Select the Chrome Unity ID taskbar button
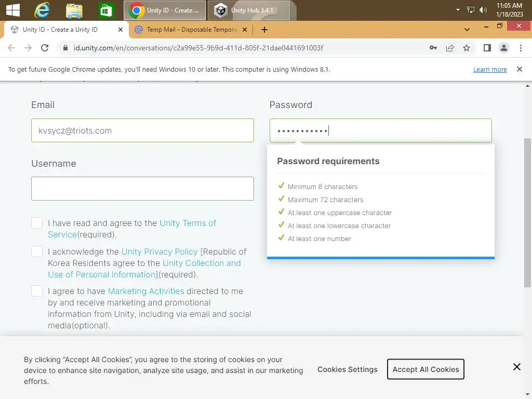The height and width of the screenshot is (399, 532). (x=165, y=10)
